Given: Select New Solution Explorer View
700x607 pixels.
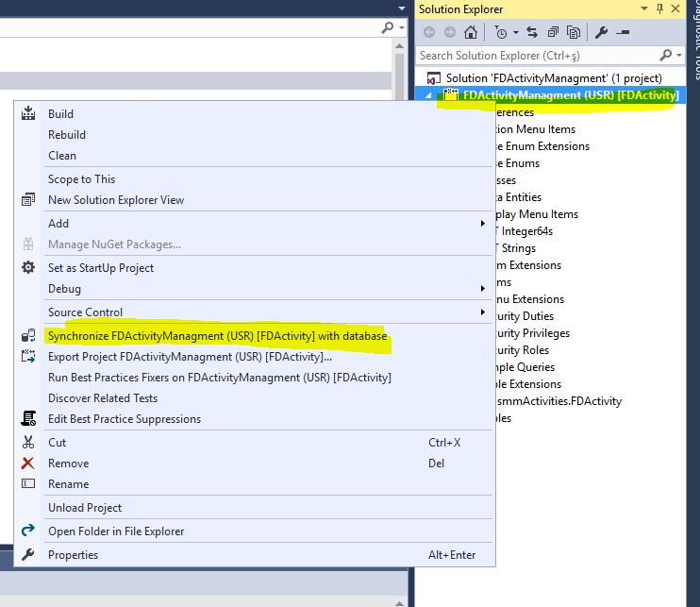Looking at the screenshot, I should coord(116,199).
